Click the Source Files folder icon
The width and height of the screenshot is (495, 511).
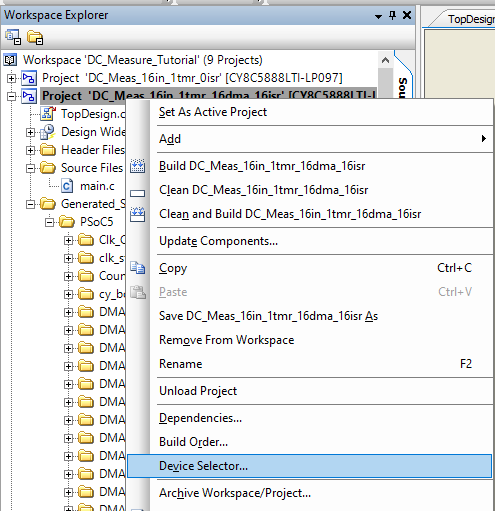[48, 168]
